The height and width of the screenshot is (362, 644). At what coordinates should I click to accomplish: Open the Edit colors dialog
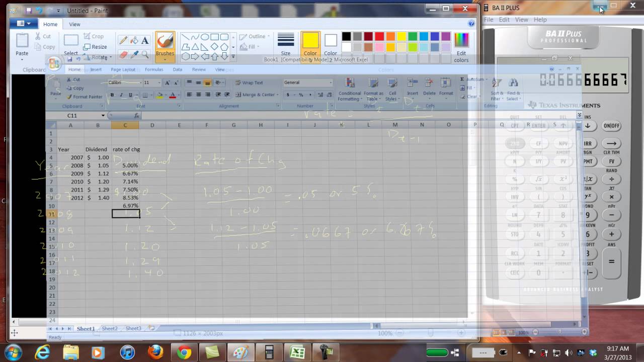(461, 47)
